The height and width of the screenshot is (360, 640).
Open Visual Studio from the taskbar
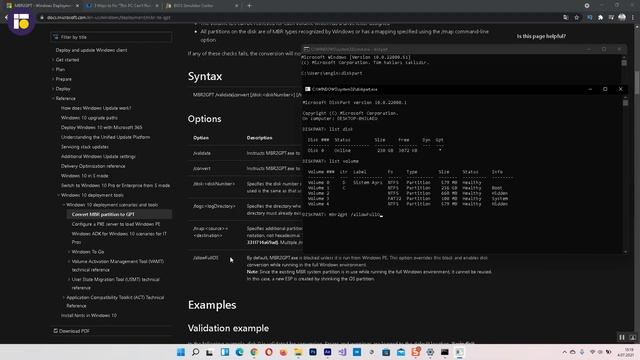point(342,352)
